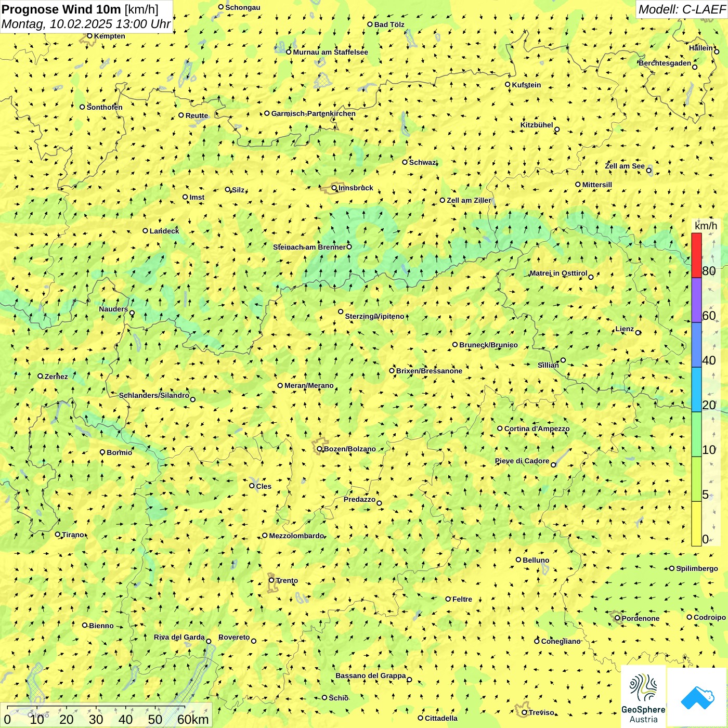
Task: Click the 'Meran/Merano' label
Action: point(309,385)
